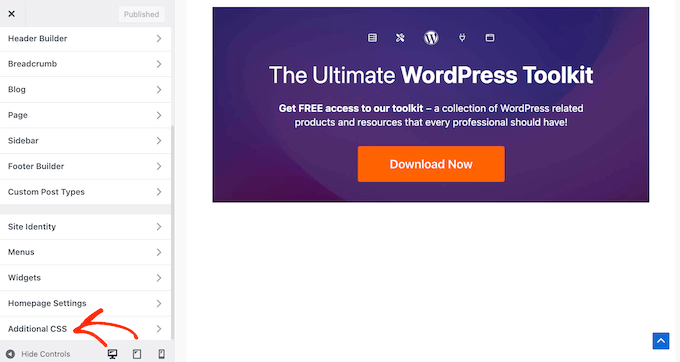Open Custom Post Types section

click(x=85, y=192)
